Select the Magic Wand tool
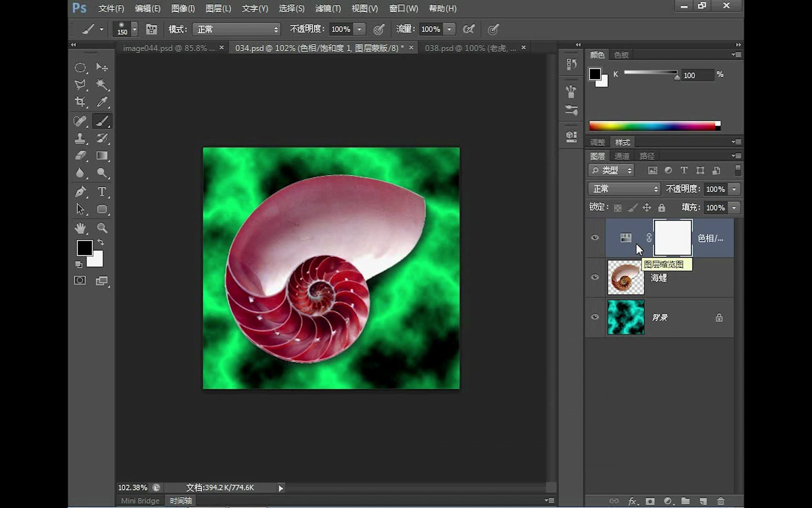Image resolution: width=812 pixels, height=508 pixels. pos(102,85)
